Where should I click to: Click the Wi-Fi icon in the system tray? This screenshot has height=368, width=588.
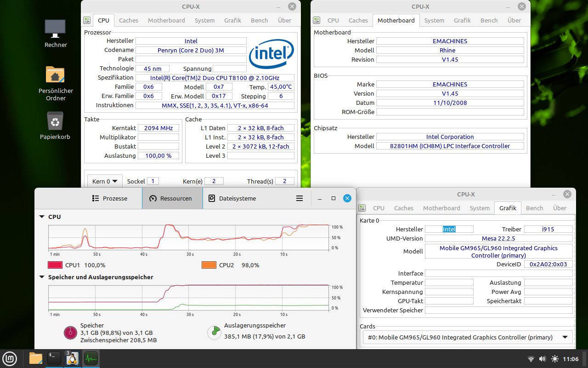[x=531, y=358]
